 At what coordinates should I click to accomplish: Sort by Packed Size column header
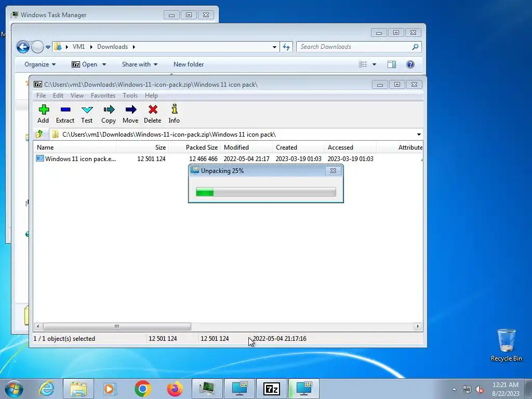[195, 148]
